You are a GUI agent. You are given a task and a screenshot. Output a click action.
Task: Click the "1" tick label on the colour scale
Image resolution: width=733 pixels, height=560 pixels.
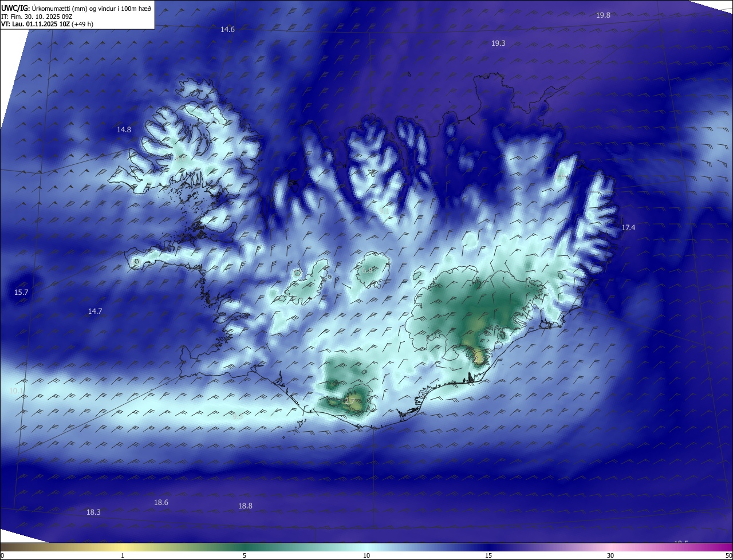tap(123, 555)
